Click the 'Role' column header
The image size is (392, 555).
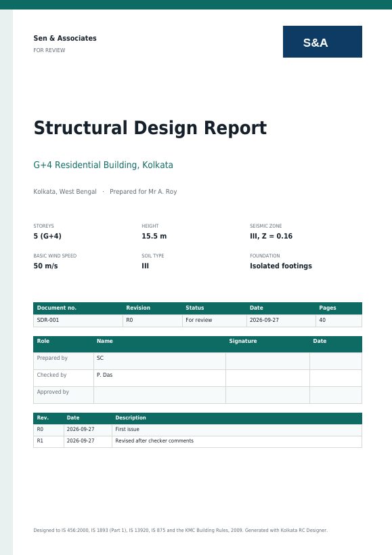click(x=64, y=344)
